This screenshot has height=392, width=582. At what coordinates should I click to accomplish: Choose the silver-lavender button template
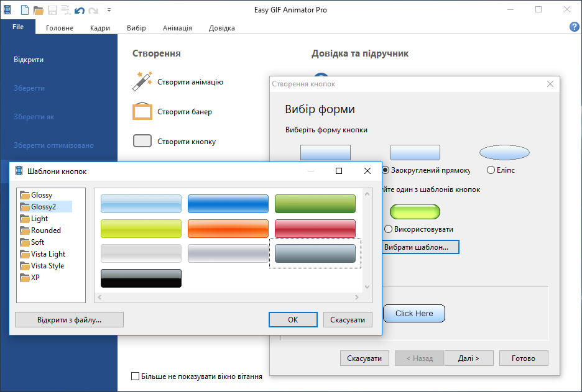pos(228,253)
